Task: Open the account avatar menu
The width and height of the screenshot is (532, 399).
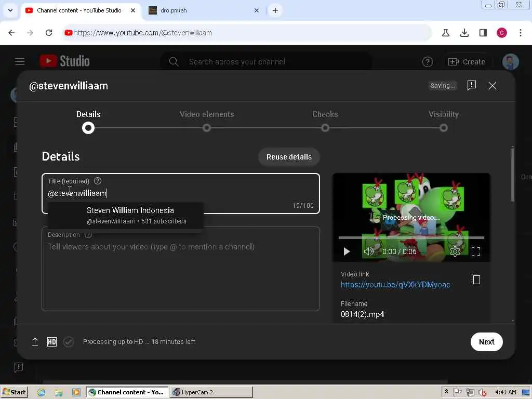Action: pos(510,62)
